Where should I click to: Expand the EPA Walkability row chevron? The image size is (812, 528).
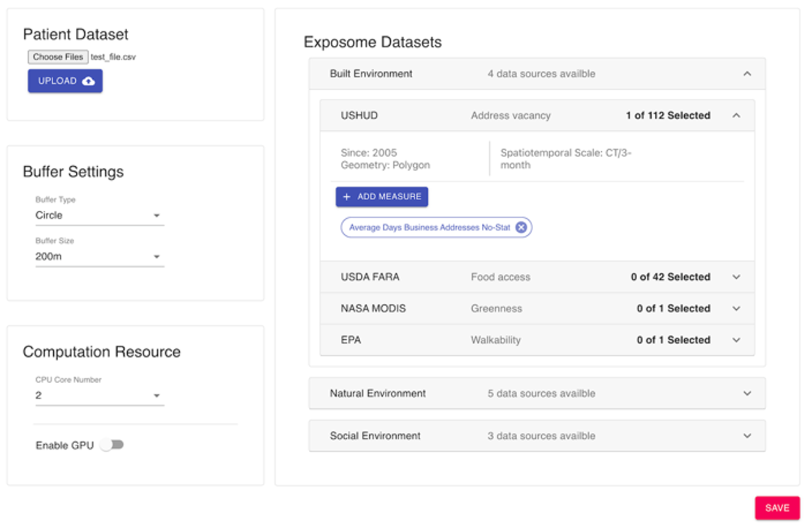(x=736, y=340)
